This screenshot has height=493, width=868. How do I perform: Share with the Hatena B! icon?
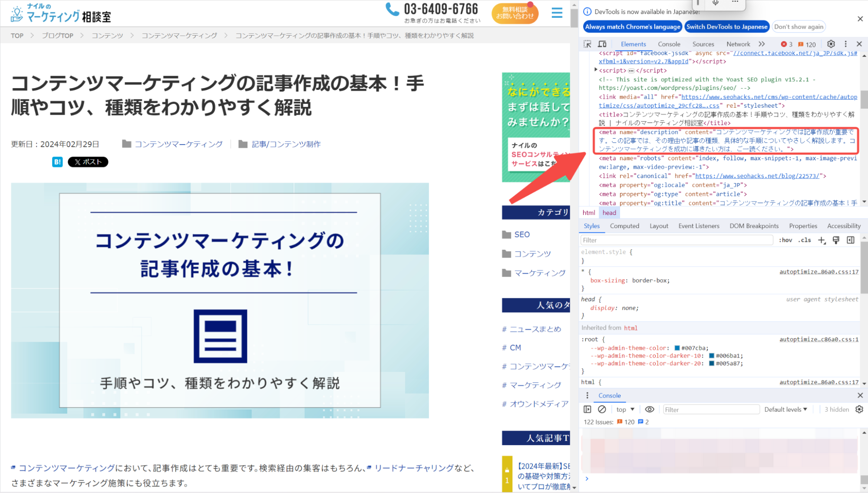[x=57, y=162]
